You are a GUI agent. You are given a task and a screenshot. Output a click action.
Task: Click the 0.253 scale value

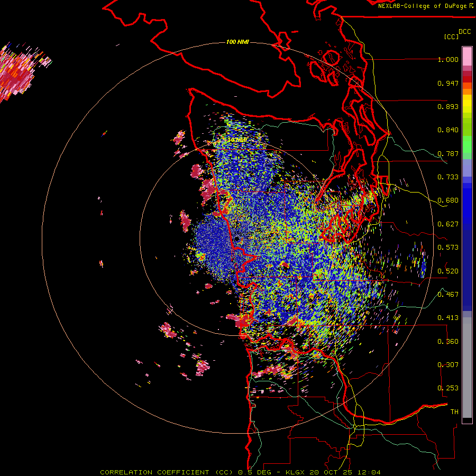pyautogui.click(x=448, y=388)
